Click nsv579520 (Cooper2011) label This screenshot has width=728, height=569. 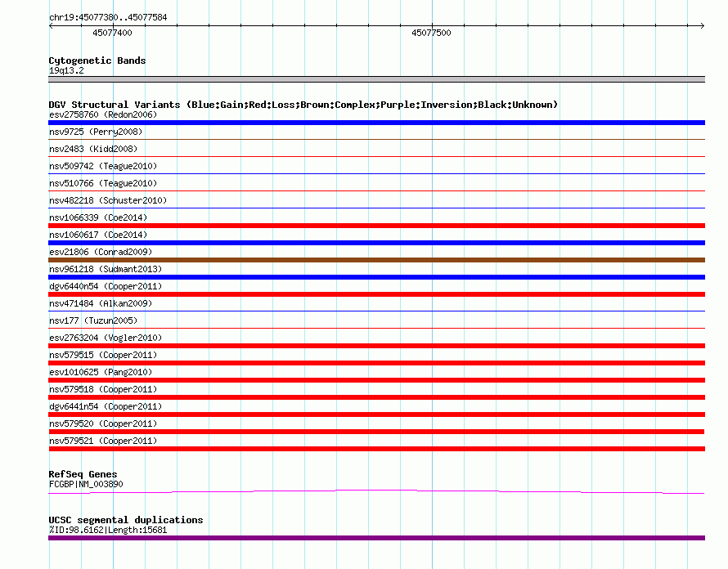pyautogui.click(x=103, y=423)
